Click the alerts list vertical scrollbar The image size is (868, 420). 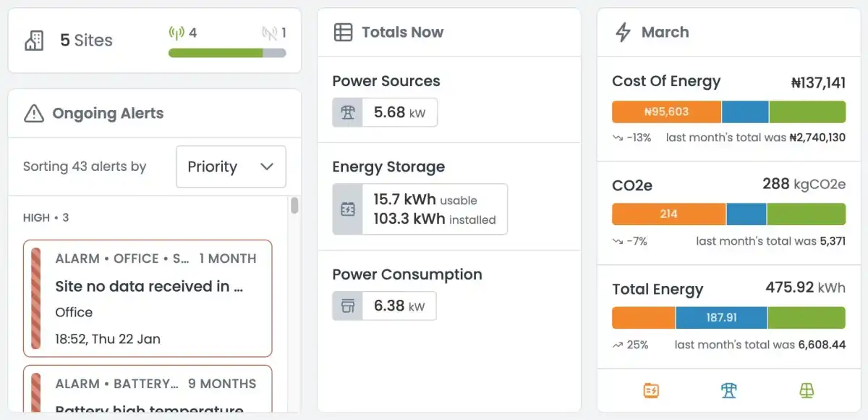click(x=294, y=206)
